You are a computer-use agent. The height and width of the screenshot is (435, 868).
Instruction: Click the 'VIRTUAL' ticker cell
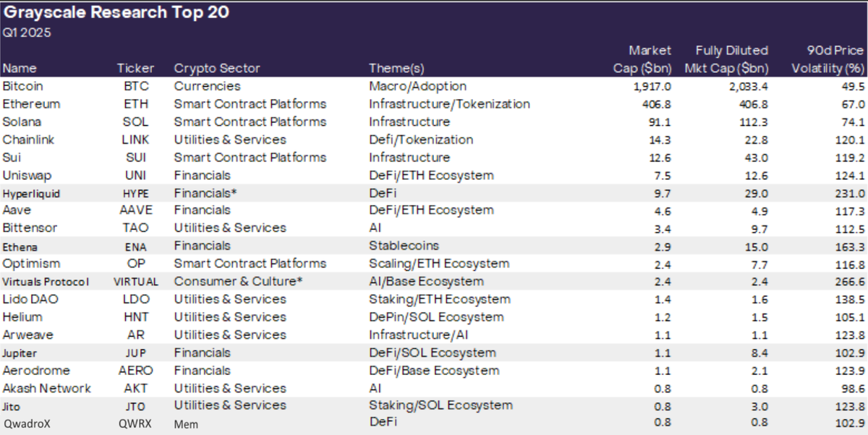point(136,282)
